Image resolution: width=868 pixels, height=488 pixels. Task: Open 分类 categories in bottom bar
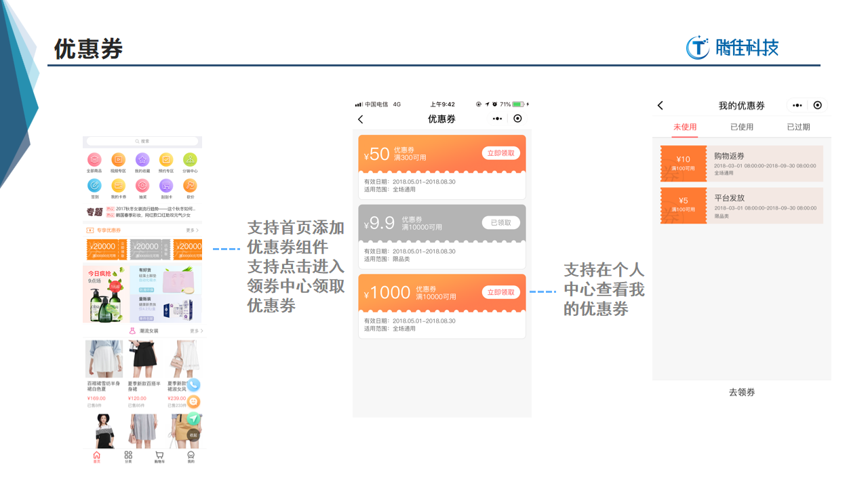[128, 457]
